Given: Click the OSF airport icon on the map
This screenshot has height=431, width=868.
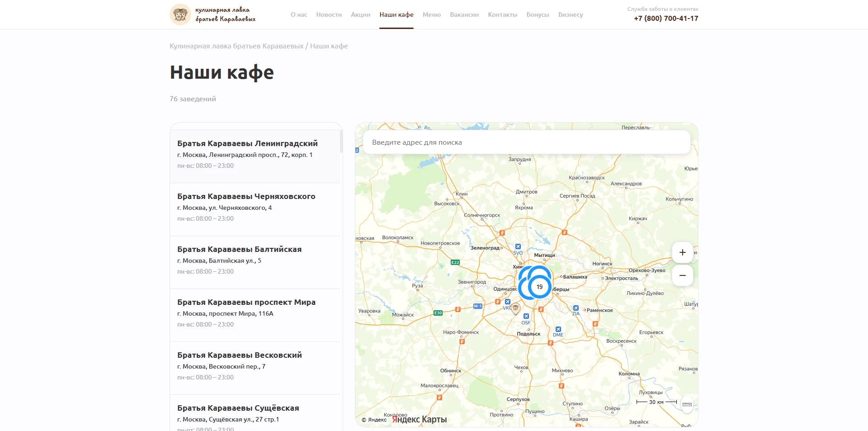Looking at the screenshot, I should pyautogui.click(x=525, y=316).
